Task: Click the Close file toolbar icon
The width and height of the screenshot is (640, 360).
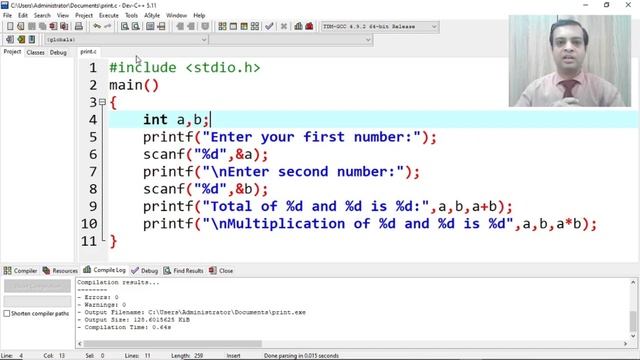Action: [x=53, y=27]
